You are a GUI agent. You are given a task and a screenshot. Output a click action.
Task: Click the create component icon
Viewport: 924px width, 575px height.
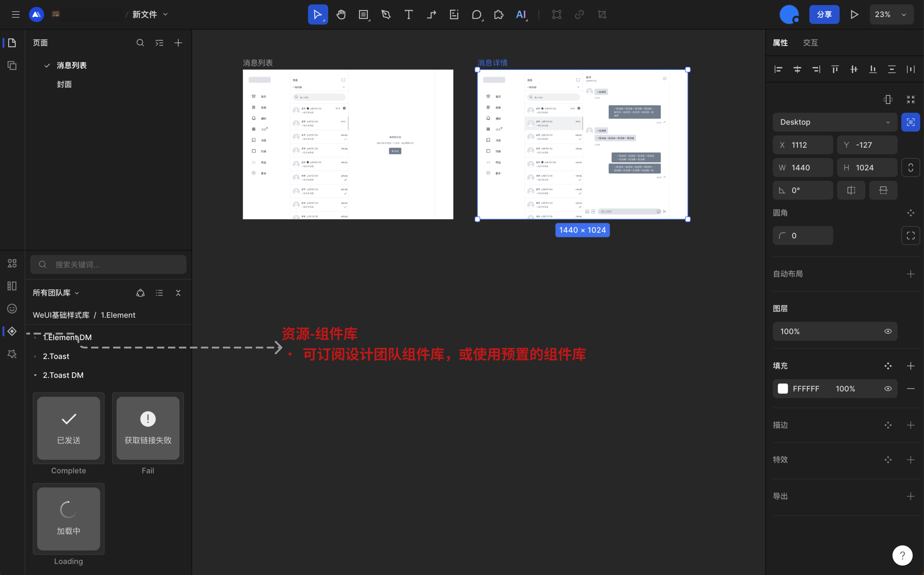coord(557,14)
